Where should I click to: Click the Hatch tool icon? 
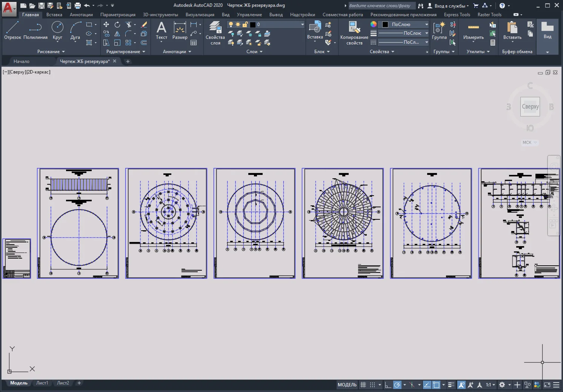pyautogui.click(x=89, y=43)
